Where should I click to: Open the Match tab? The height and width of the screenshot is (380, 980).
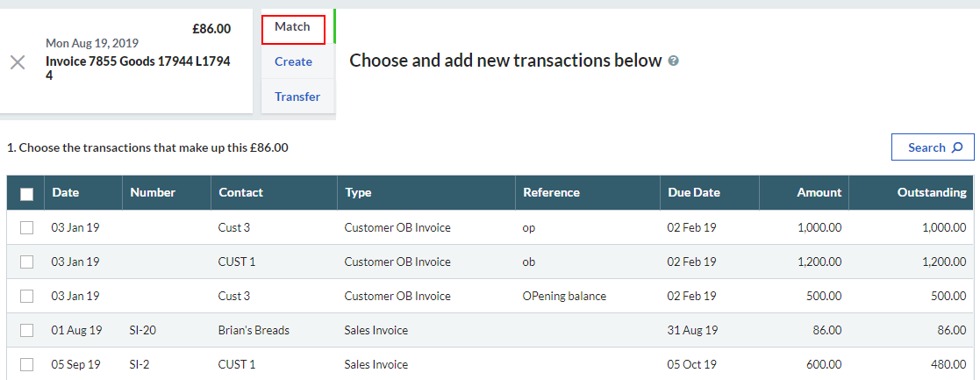(293, 27)
